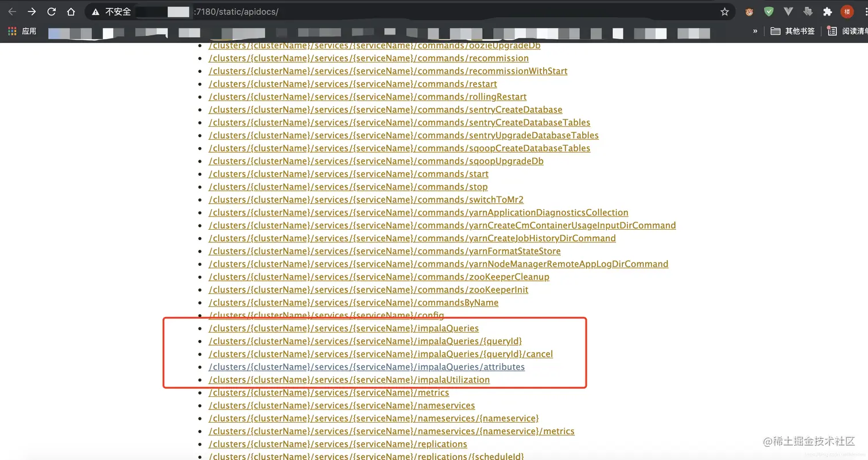Open the commands/sqoopCreateDatabaseTables link

(400, 148)
